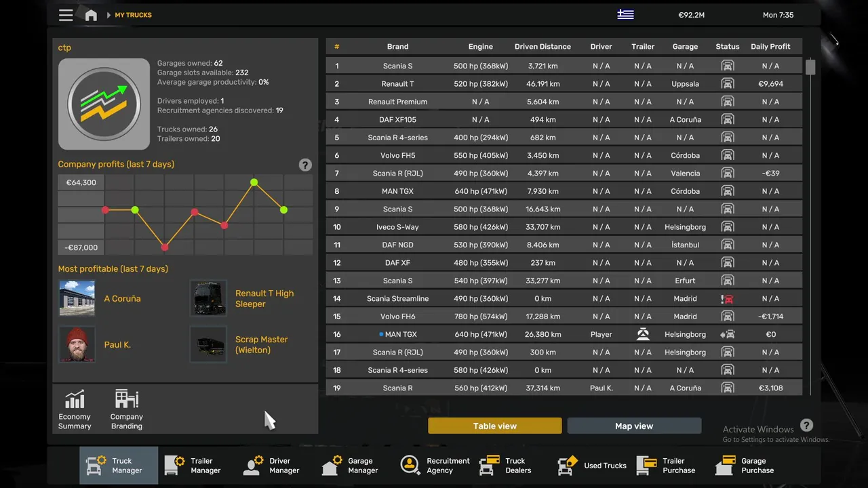This screenshot has height=488, width=868.
Task: Click status icon for Iveco S-Way row
Action: click(728, 227)
